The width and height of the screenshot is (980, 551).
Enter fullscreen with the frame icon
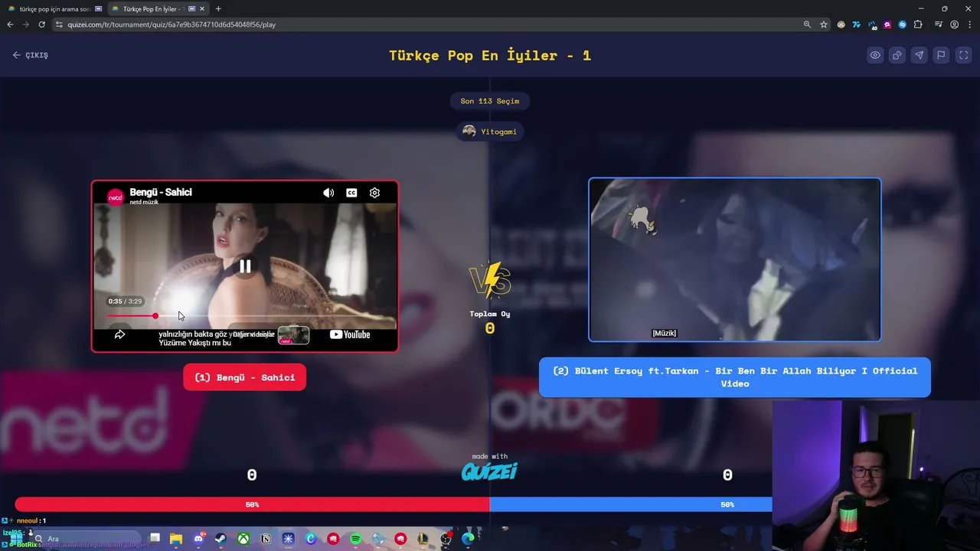coord(964,55)
